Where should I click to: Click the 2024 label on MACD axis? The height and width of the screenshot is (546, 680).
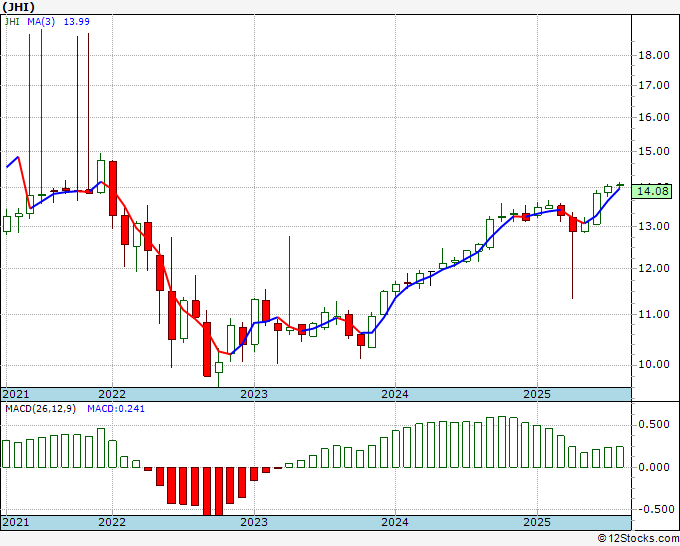[395, 522]
